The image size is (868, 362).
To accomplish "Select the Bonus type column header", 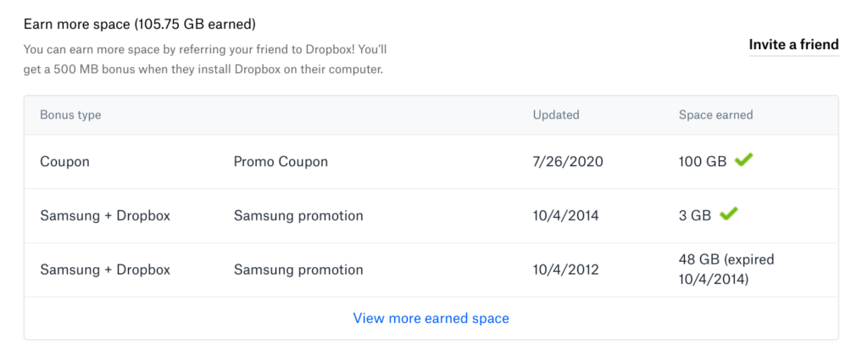I will pyautogui.click(x=70, y=115).
